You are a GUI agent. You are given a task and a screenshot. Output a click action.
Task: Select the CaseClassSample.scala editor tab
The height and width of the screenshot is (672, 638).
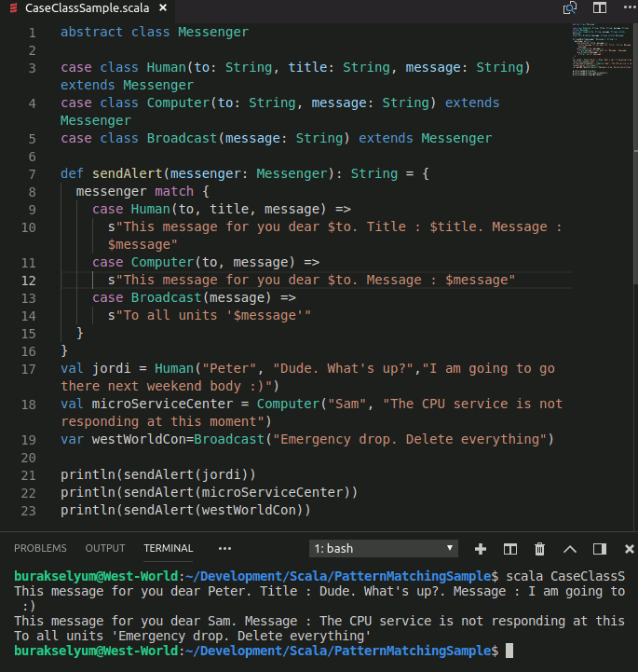pyautogui.click(x=88, y=8)
